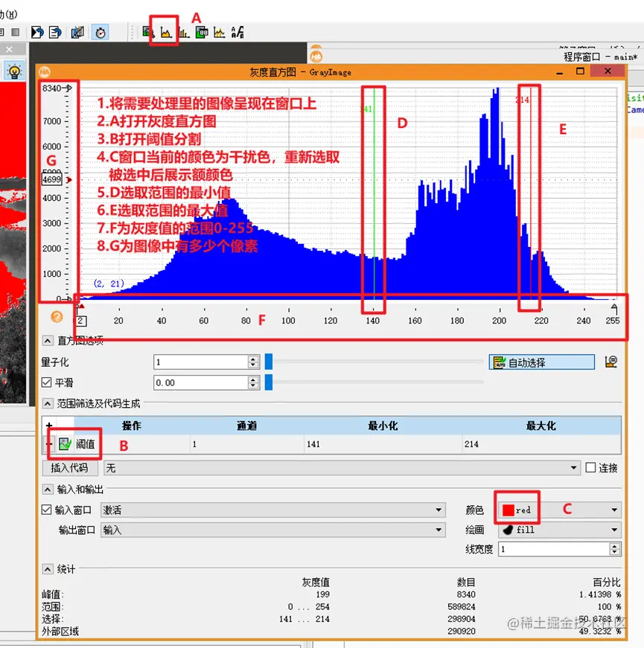This screenshot has width=644, height=648.
Task: Enable the 连接 checkbox
Action: pos(590,467)
